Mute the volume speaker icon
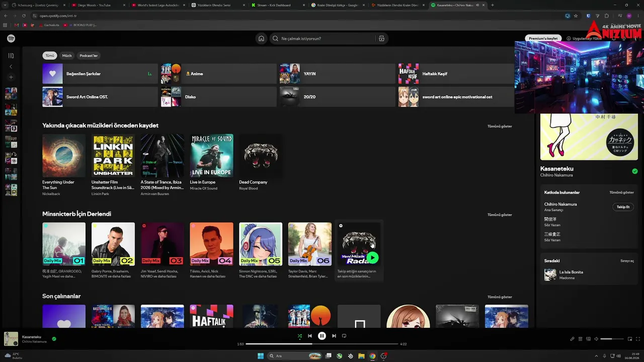Viewport: 644px width, 362px height. tap(596, 339)
